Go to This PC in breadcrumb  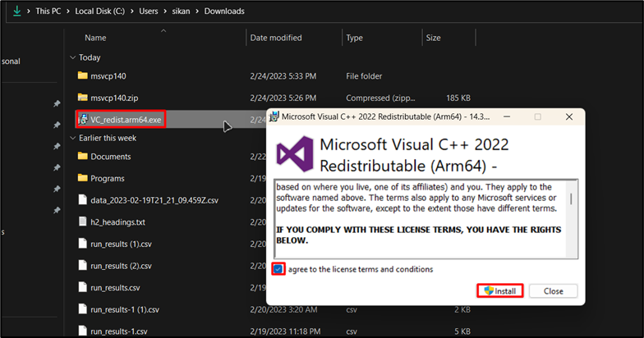(x=48, y=11)
